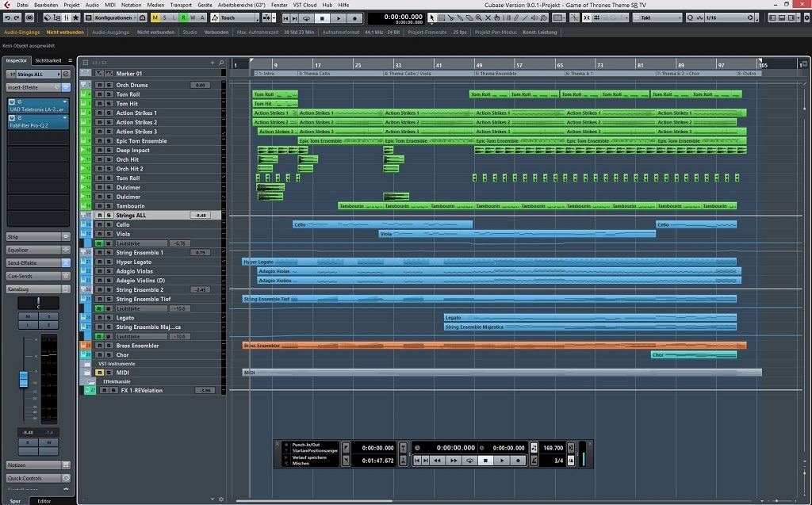812x505 pixels.
Task: Select the Mute X tool
Action: tap(488, 17)
